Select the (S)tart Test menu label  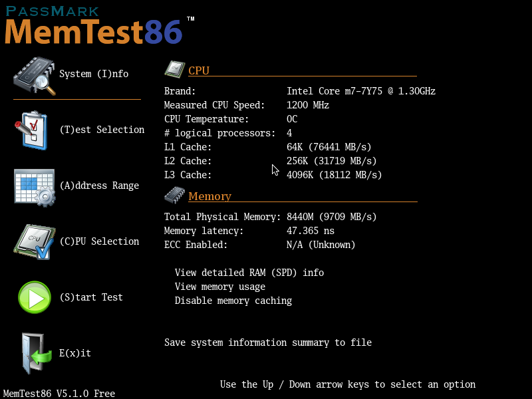[x=91, y=297]
